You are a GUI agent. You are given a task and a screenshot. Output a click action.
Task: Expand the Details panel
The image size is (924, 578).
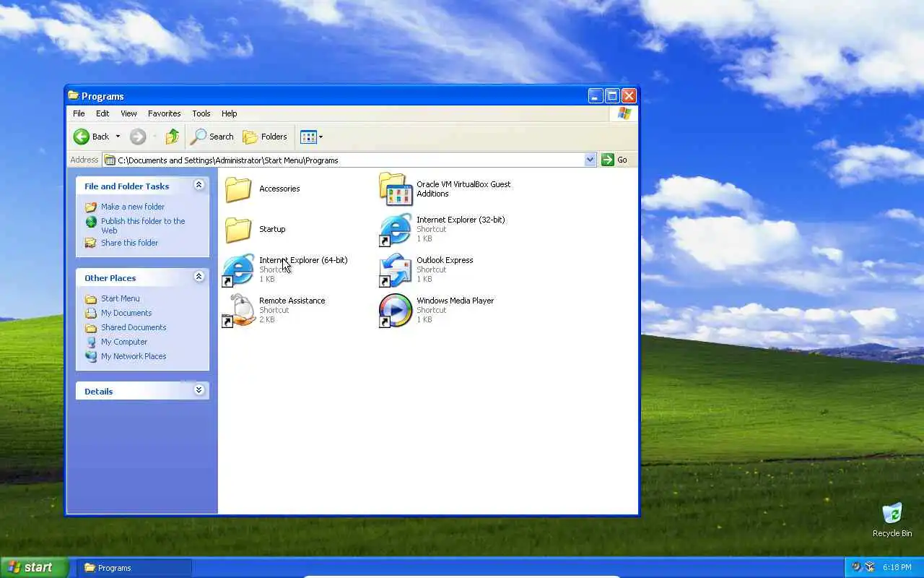click(x=199, y=390)
